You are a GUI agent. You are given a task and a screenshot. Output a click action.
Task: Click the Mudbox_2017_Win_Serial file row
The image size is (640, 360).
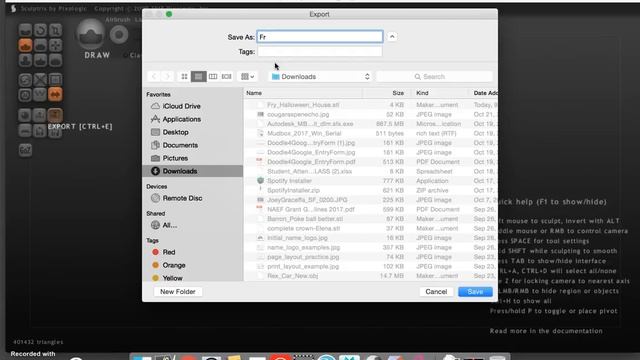pyautogui.click(x=371, y=133)
